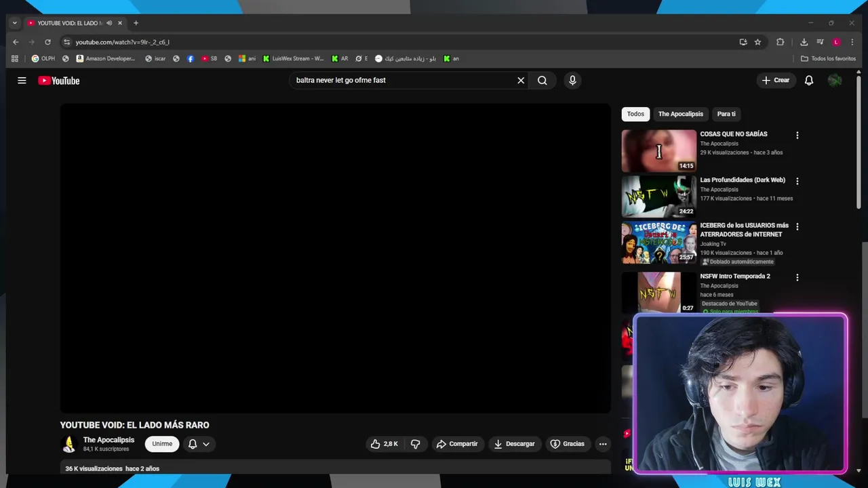Mute tab via speaker icon
Viewport: 868px width, 488px height.
point(109,23)
